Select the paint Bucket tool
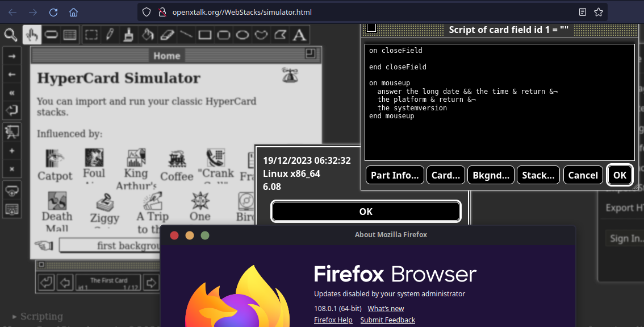This screenshot has width=644, height=327. (x=148, y=35)
